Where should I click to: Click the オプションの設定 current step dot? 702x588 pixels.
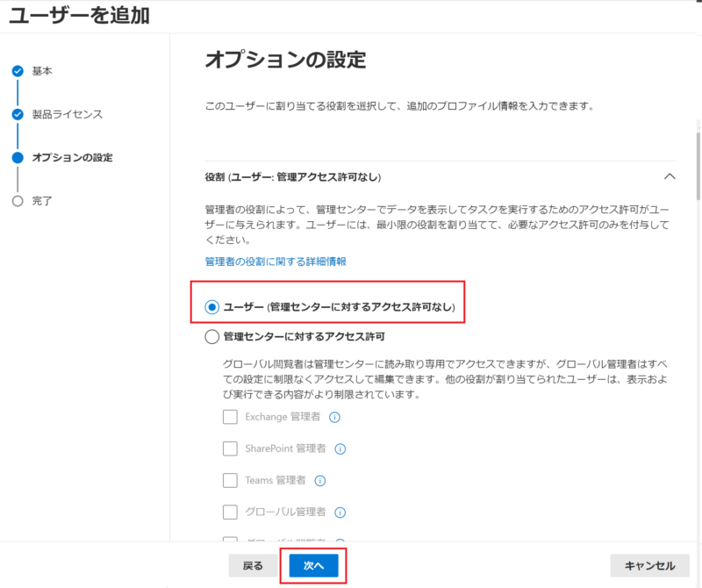click(x=18, y=158)
